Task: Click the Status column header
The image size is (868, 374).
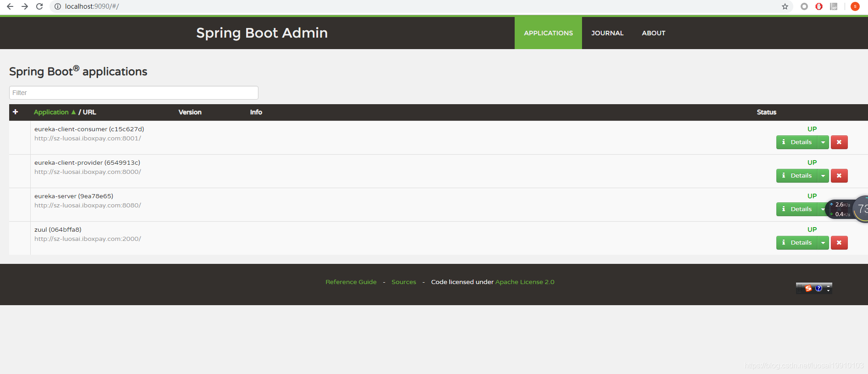Action: click(766, 112)
